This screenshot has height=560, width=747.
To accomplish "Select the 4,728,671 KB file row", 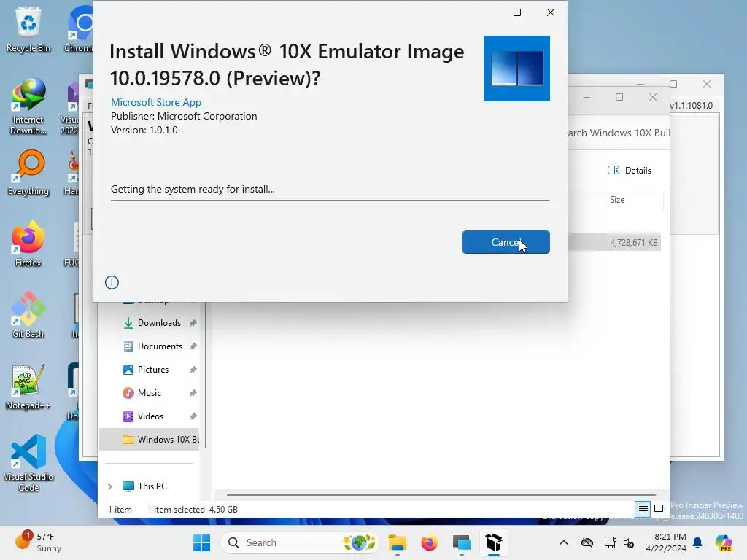I will click(614, 243).
